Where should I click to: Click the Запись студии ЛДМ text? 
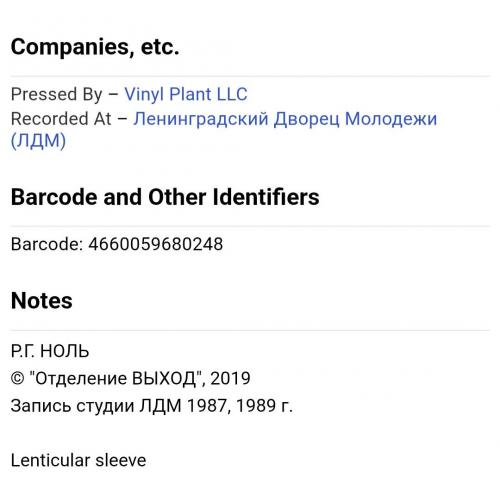[96, 406]
